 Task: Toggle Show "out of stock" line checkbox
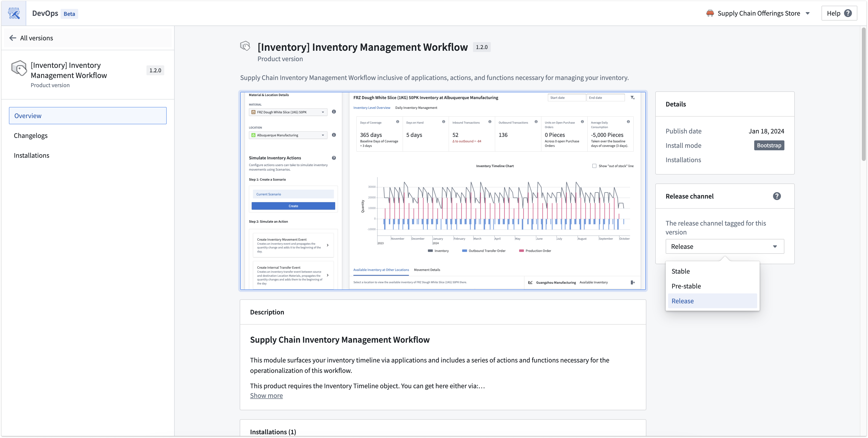pyautogui.click(x=594, y=166)
